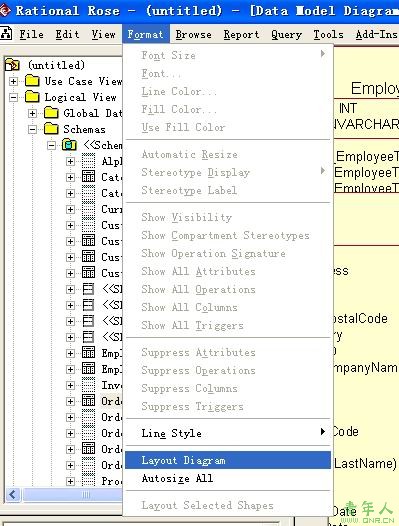Image resolution: width=399 pixels, height=526 pixels.
Task: Click the (untitled) model root icon
Action: [x=12, y=64]
